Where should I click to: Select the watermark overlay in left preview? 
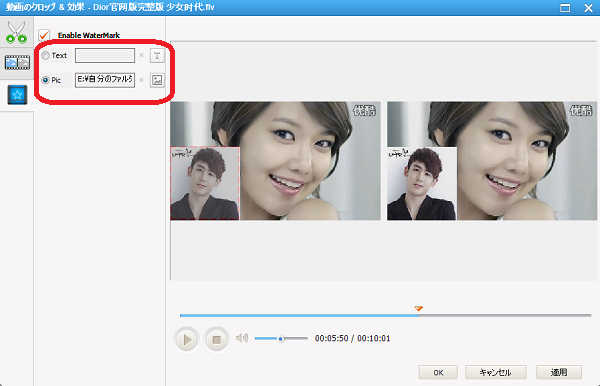[x=205, y=183]
